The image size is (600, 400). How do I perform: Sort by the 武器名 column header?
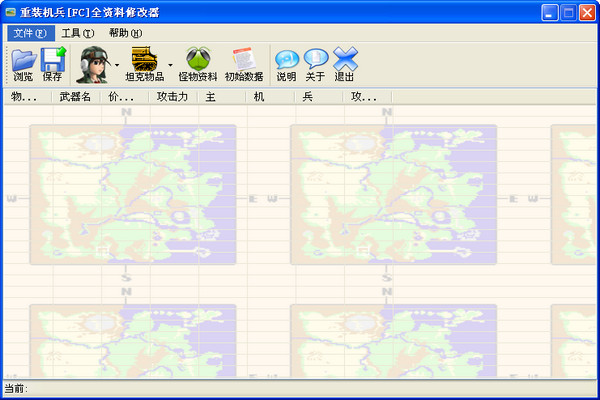point(76,97)
